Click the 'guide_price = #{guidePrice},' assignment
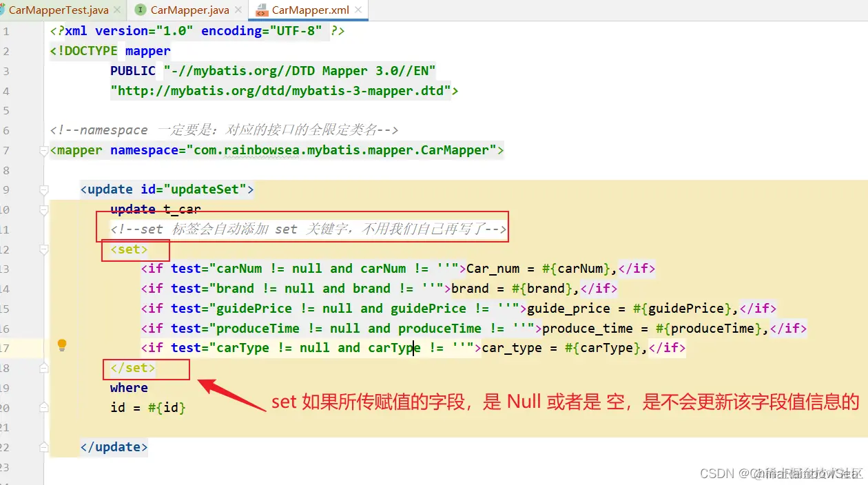 click(x=633, y=309)
